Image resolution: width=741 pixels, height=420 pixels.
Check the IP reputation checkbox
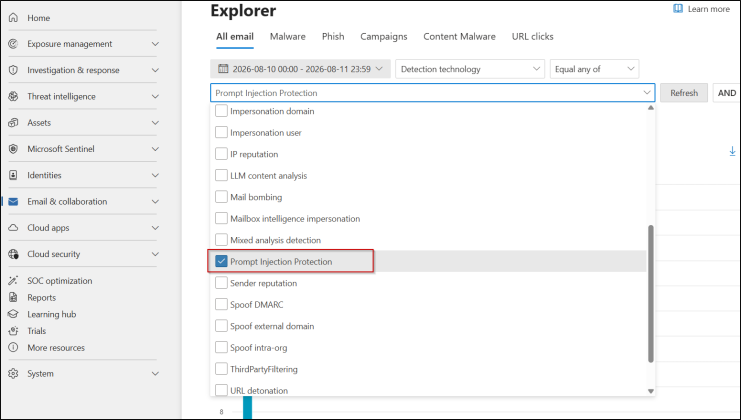221,154
